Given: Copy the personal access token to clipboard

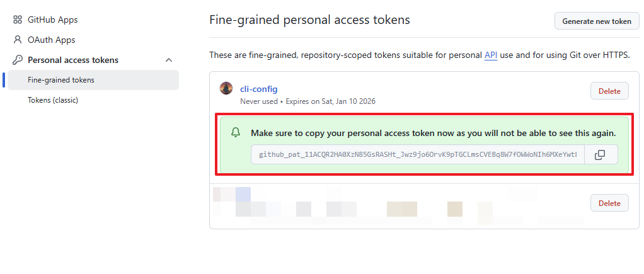Looking at the screenshot, I should 600,154.
